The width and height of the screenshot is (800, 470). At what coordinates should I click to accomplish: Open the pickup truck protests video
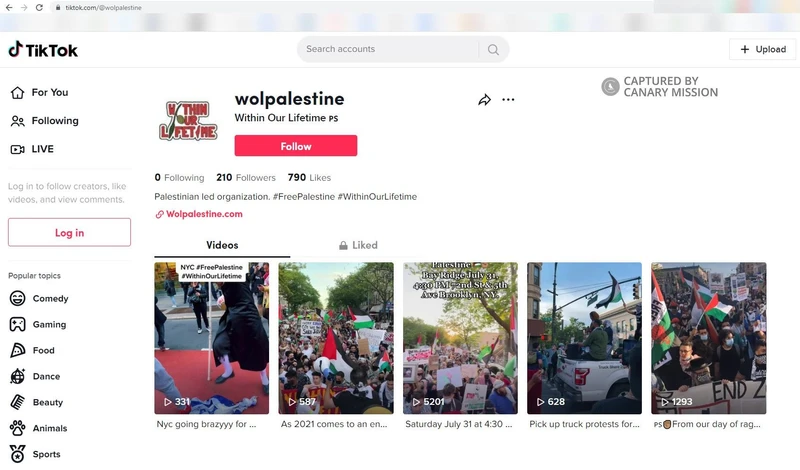(584, 338)
